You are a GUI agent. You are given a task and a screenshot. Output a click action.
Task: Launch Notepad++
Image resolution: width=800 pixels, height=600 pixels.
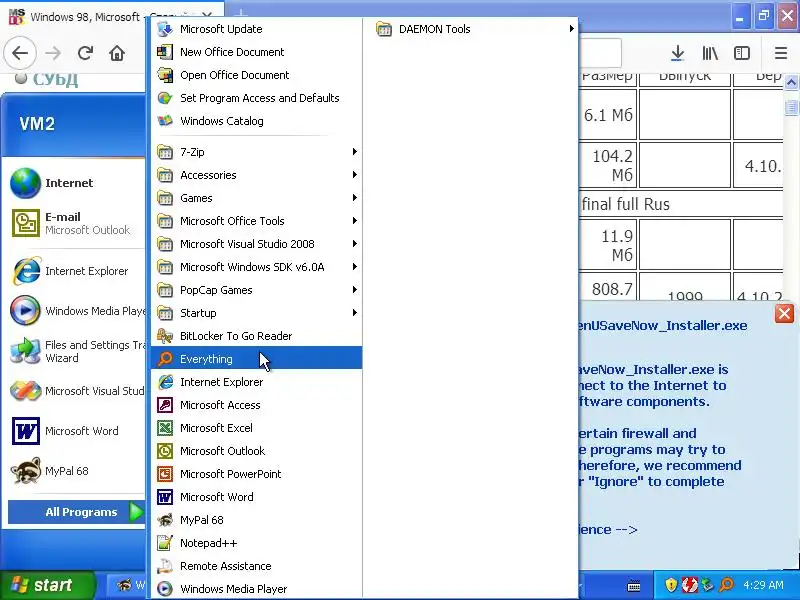pyautogui.click(x=257, y=543)
